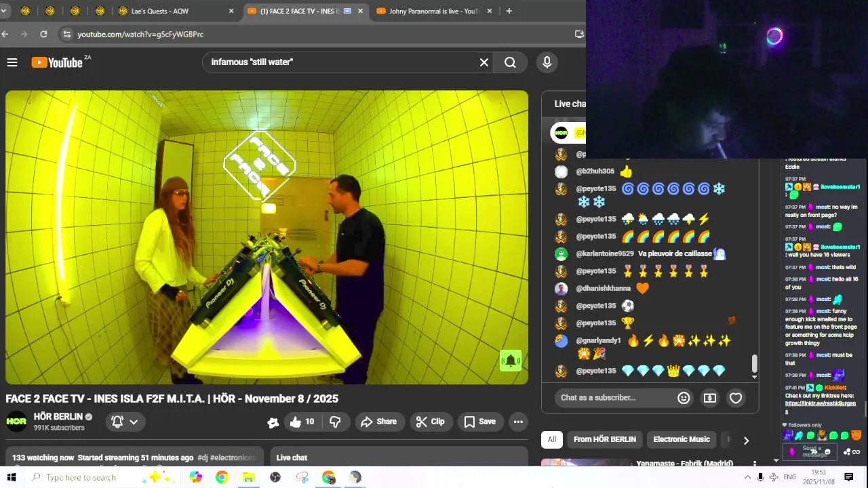Select the All filter chip
868x488 pixels.
(552, 439)
